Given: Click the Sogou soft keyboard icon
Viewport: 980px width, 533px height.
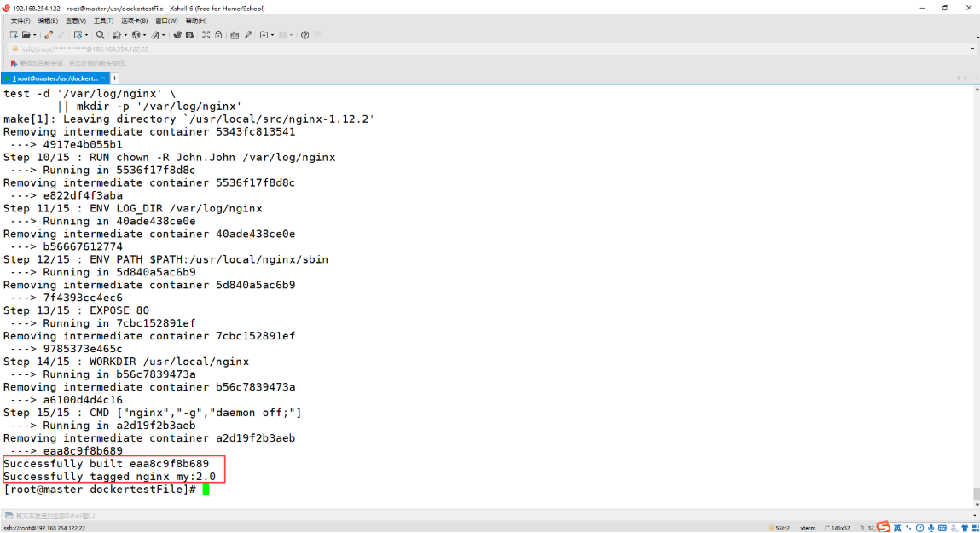Looking at the screenshot, I should click(x=942, y=528).
